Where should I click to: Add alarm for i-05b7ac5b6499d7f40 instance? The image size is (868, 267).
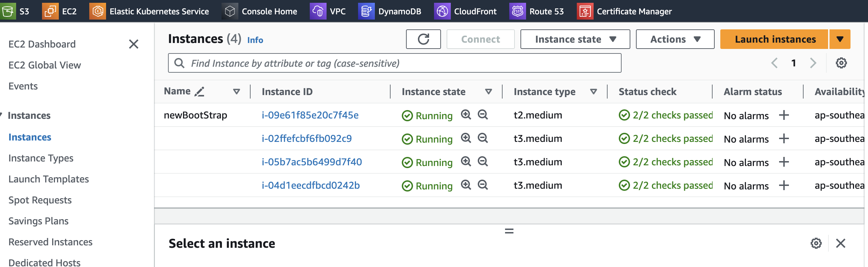[x=784, y=162]
